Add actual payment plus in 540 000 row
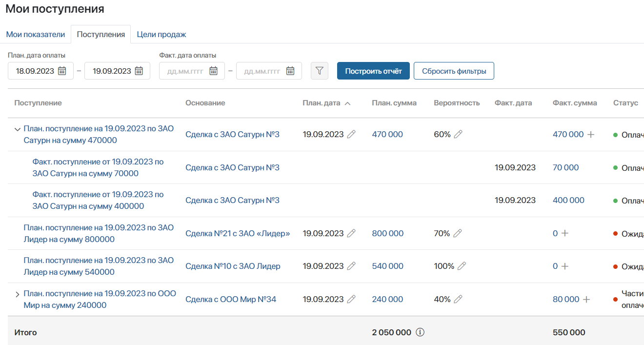Viewport: 644px width, 345px height. pos(565,266)
